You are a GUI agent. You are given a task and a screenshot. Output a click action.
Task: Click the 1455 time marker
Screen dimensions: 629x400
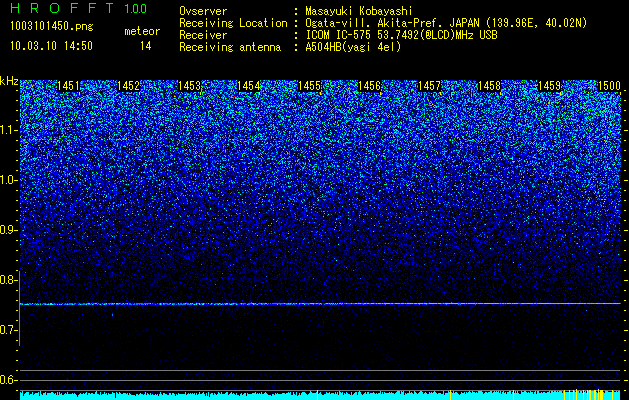tap(309, 86)
